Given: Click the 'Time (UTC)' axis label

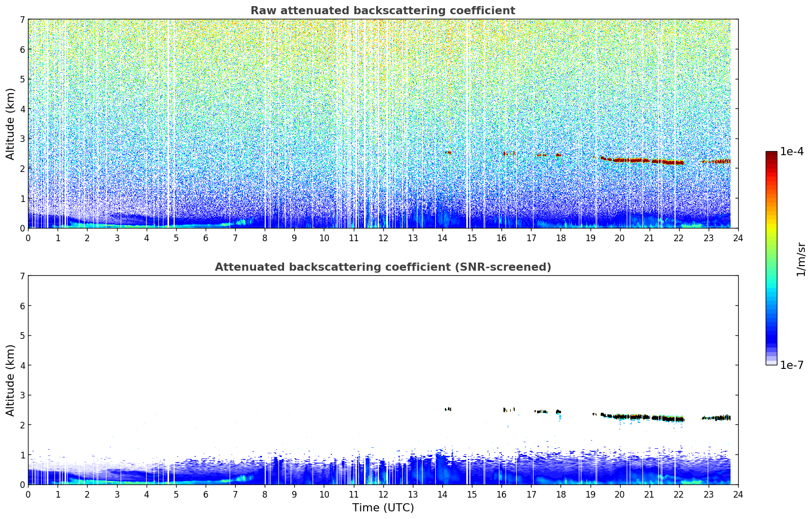Looking at the screenshot, I should tap(383, 508).
